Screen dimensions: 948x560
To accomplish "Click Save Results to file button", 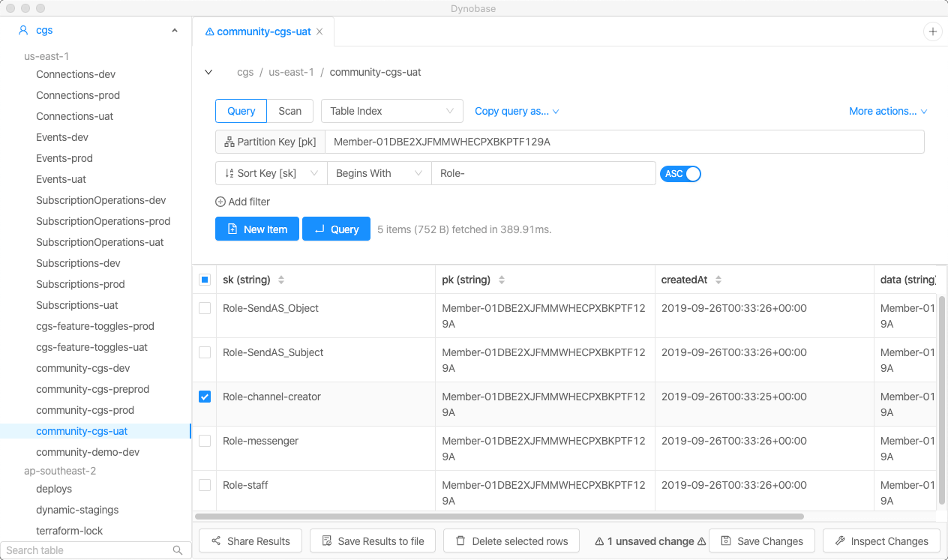I will [x=373, y=541].
